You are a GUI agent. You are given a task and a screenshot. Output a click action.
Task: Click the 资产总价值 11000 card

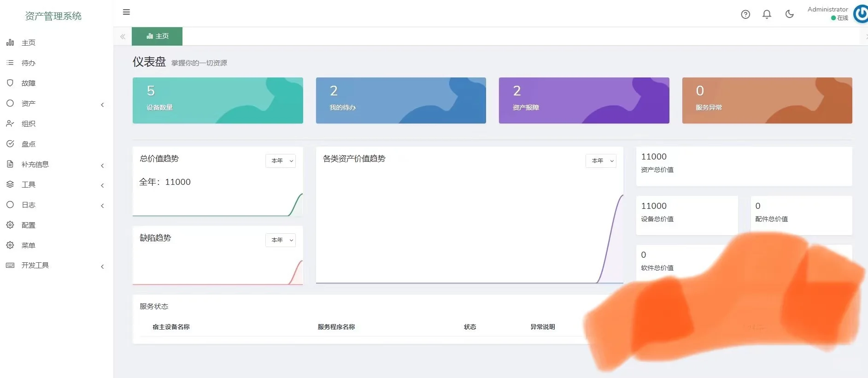[744, 166]
